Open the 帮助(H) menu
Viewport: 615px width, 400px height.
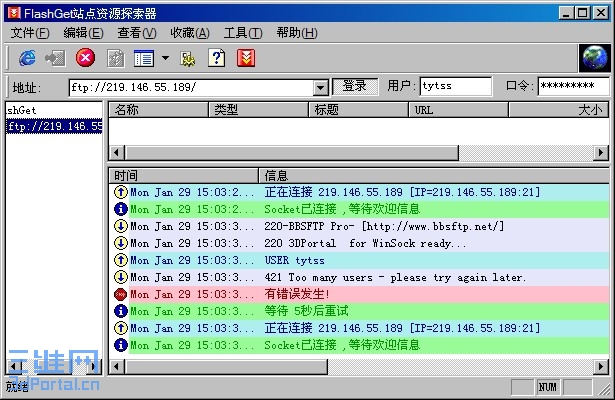pos(297,33)
